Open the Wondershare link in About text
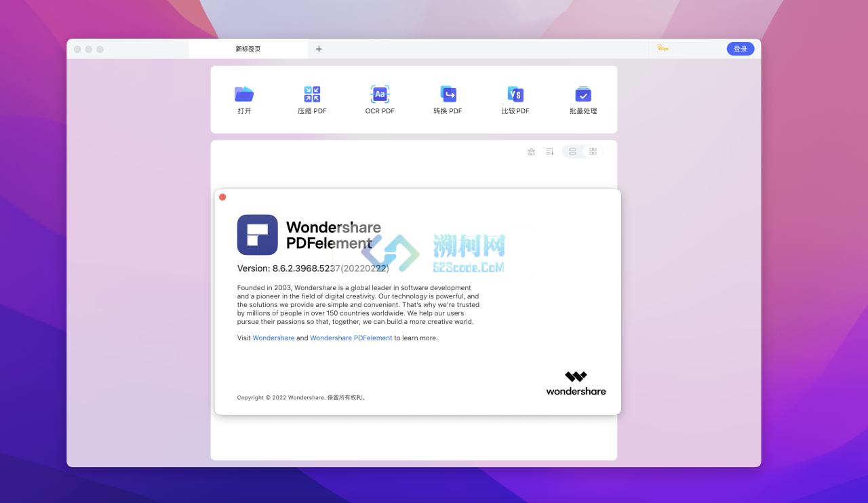868x503 pixels. coord(273,338)
